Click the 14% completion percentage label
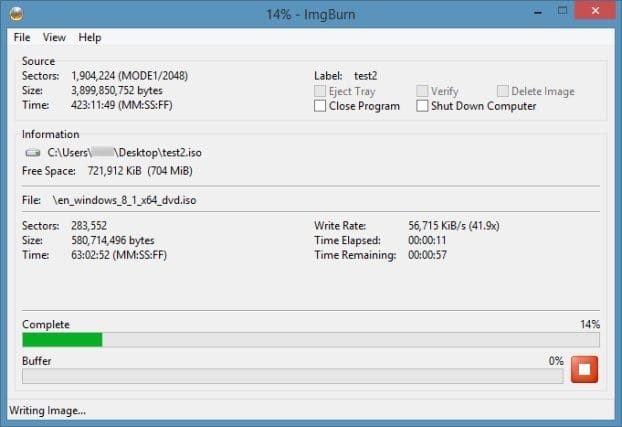The height and width of the screenshot is (427, 622). [590, 325]
